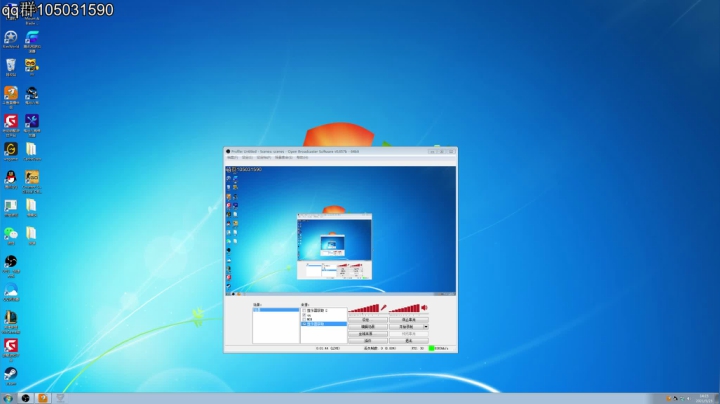Launch the Steam desktop icon
Screen dimensions: 720x404
pos(11,374)
